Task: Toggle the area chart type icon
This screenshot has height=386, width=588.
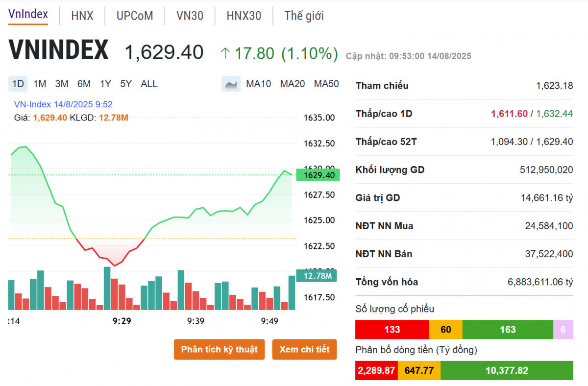Action: pyautogui.click(x=231, y=84)
